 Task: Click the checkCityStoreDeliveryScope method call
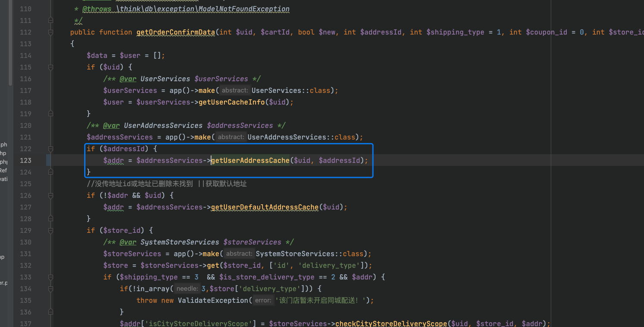[x=391, y=324]
